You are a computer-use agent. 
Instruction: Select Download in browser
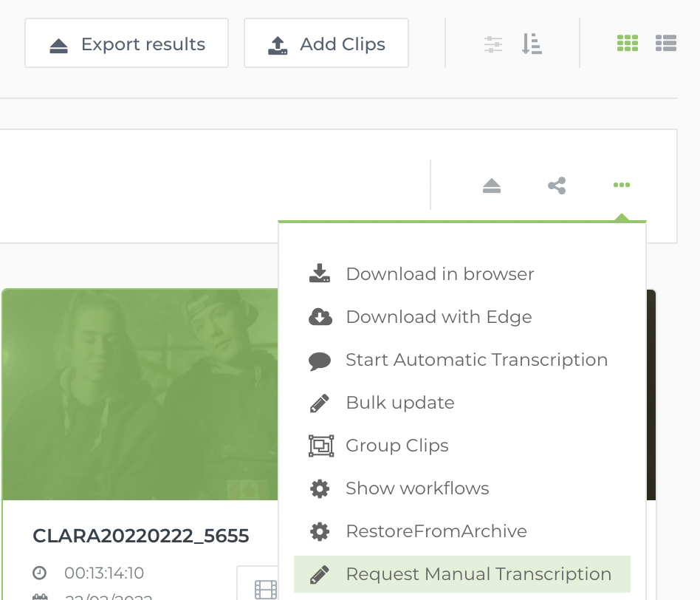(x=439, y=274)
